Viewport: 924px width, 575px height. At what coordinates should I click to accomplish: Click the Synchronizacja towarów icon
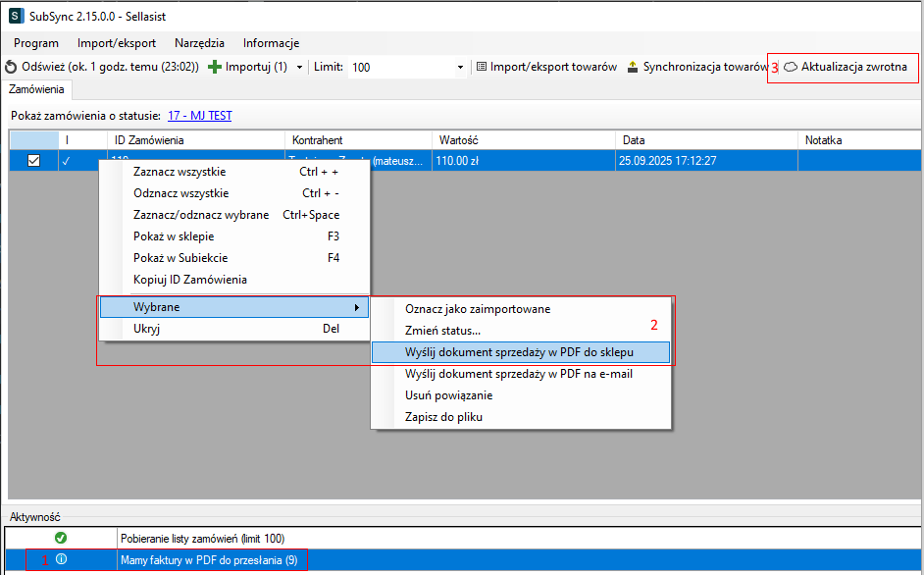[x=633, y=67]
